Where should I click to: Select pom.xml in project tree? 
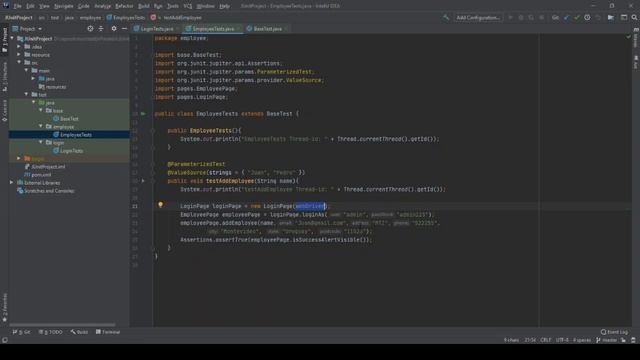pyautogui.click(x=38, y=175)
